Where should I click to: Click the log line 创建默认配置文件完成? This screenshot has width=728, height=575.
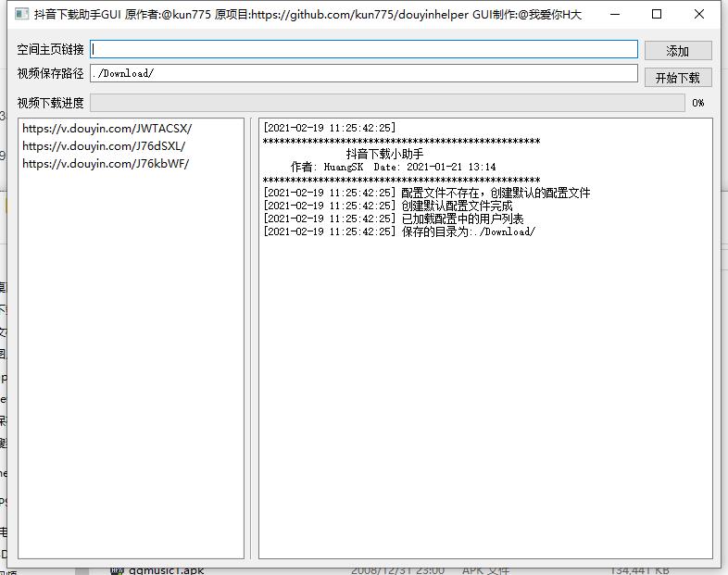coord(388,206)
